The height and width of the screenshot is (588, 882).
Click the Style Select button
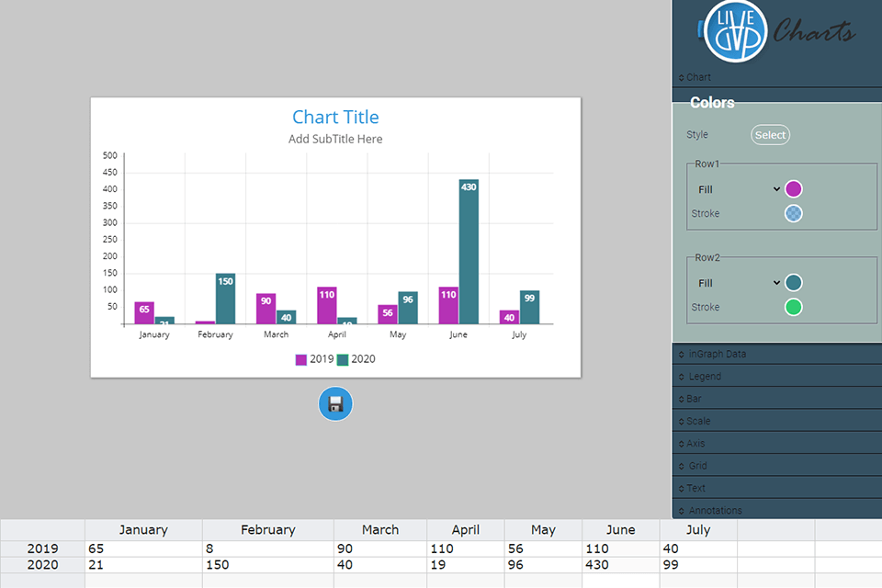coord(770,134)
